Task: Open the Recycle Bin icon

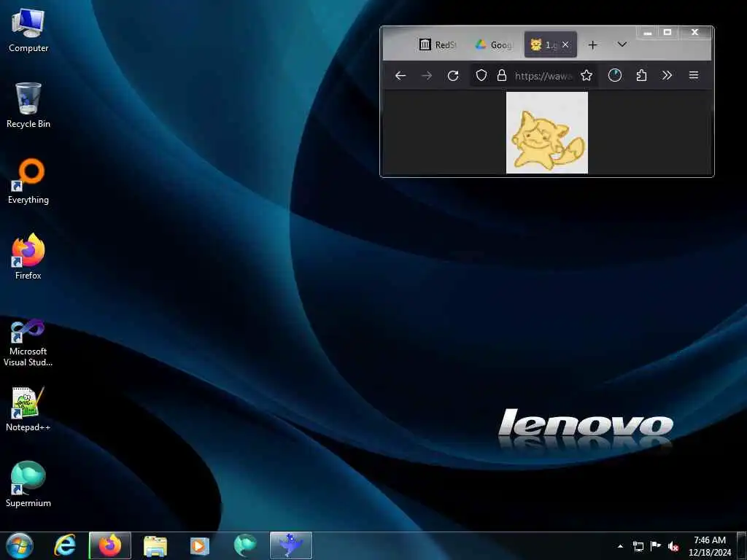Action: tap(28, 106)
